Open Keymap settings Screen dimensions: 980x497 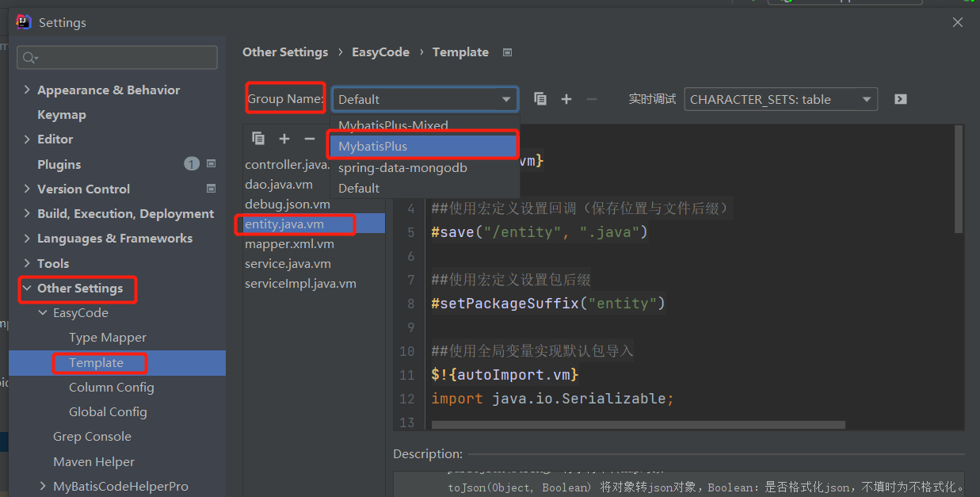pos(62,114)
